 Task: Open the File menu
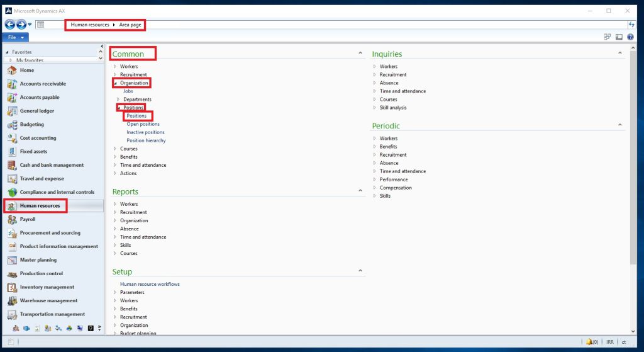click(16, 37)
